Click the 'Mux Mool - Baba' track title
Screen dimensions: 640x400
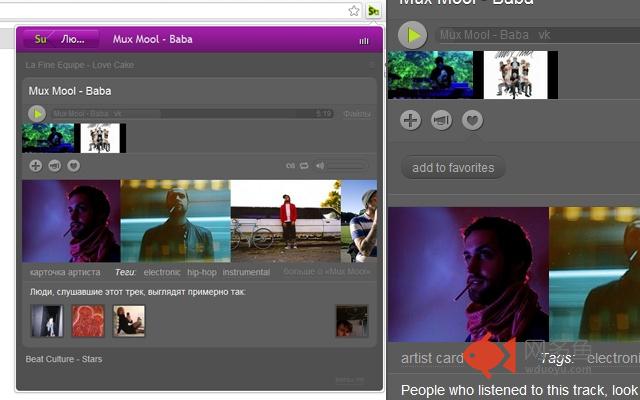point(70,91)
